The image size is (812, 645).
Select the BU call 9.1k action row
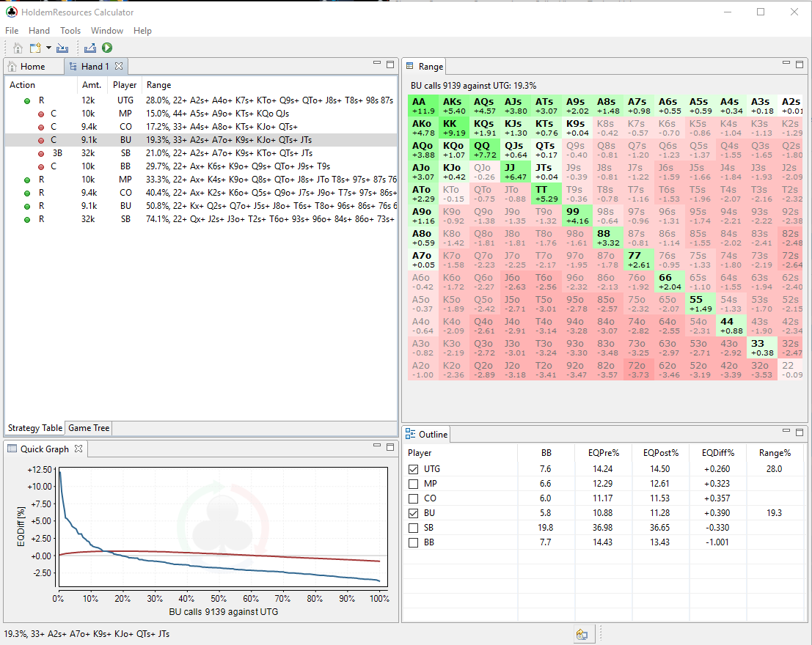point(201,140)
